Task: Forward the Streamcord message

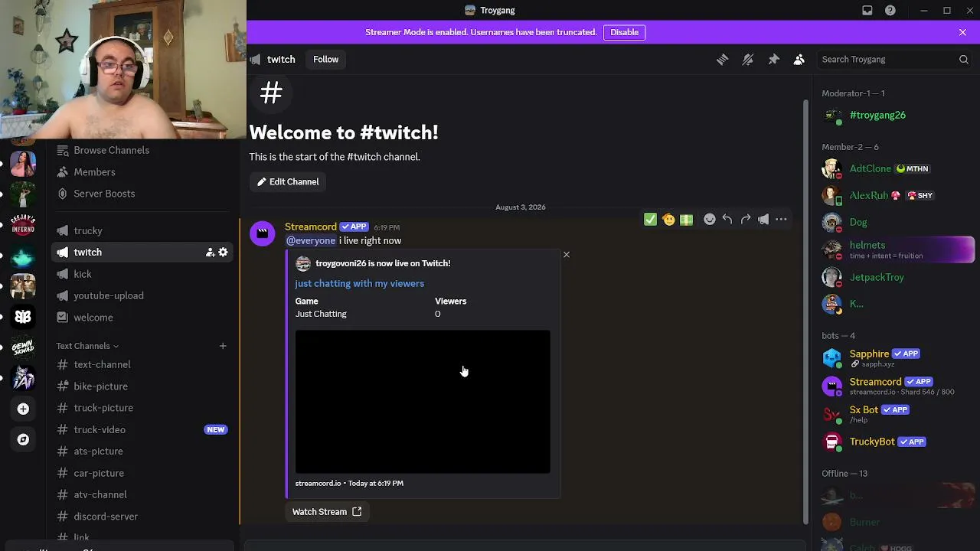Action: point(746,220)
